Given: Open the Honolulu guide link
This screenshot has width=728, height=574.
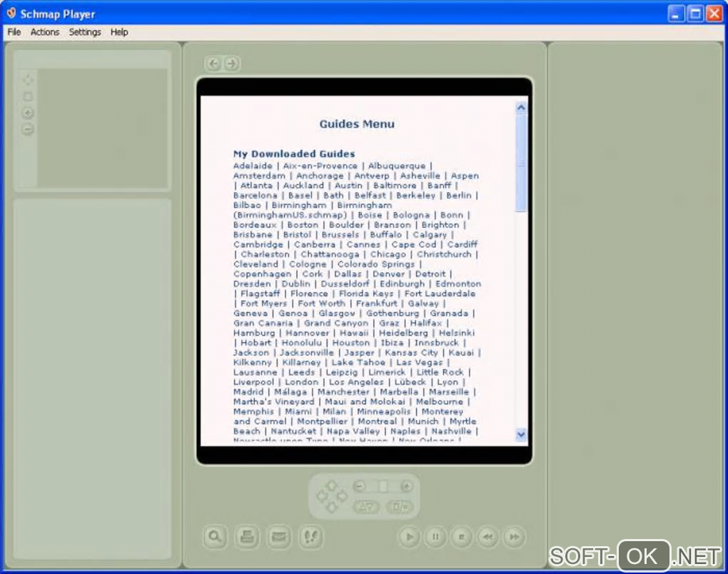Looking at the screenshot, I should click(301, 343).
